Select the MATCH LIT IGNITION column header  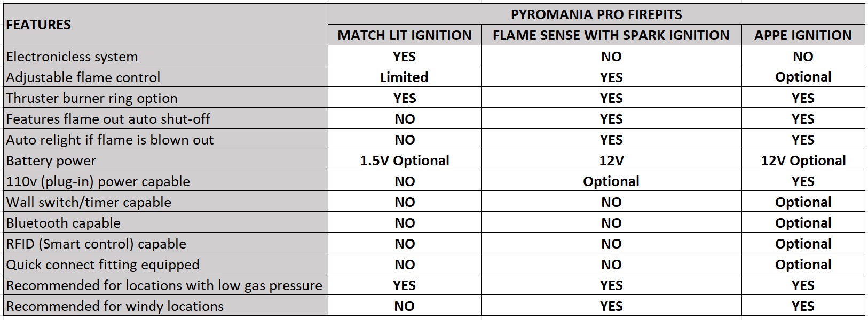(405, 35)
